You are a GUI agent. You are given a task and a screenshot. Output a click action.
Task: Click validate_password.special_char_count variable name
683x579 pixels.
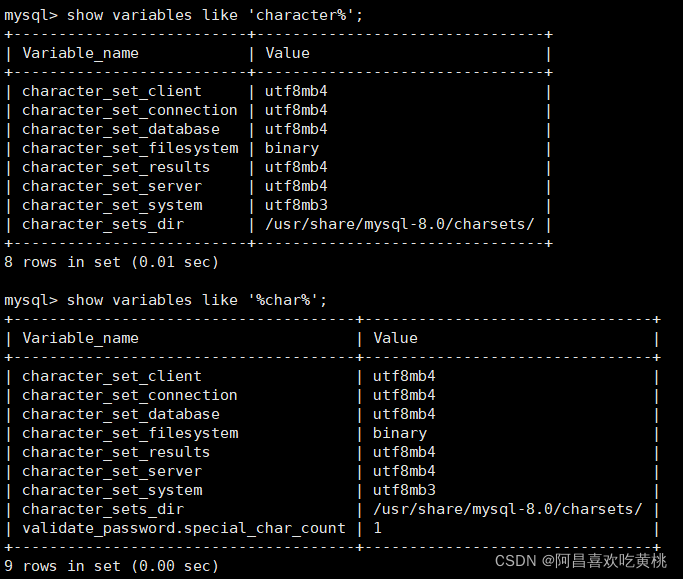point(184,528)
